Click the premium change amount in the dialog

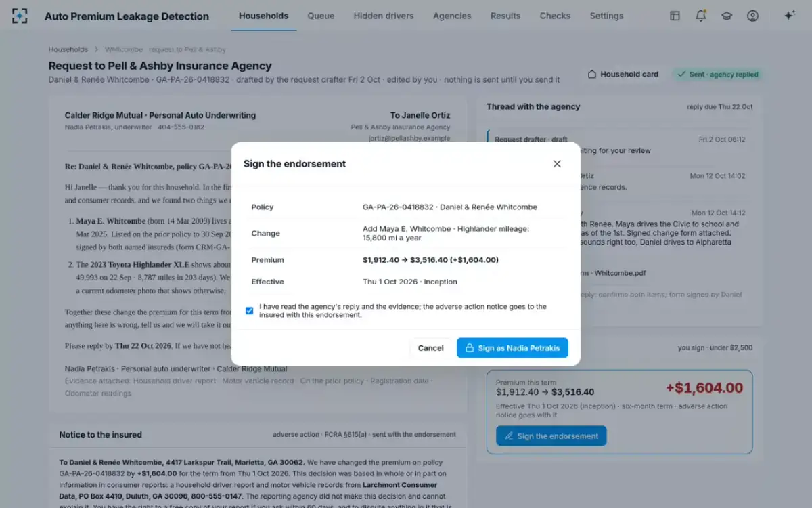[x=430, y=260]
